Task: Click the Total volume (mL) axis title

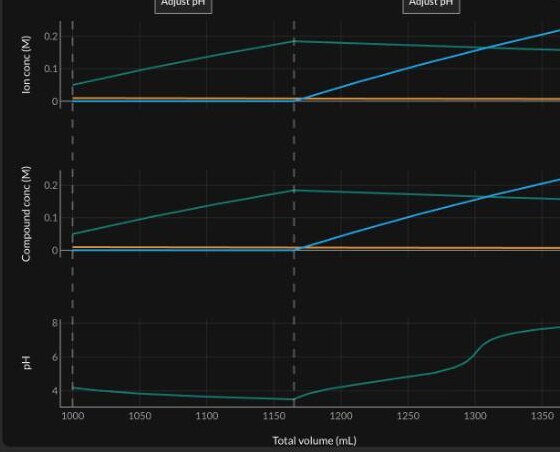Action: tap(315, 441)
